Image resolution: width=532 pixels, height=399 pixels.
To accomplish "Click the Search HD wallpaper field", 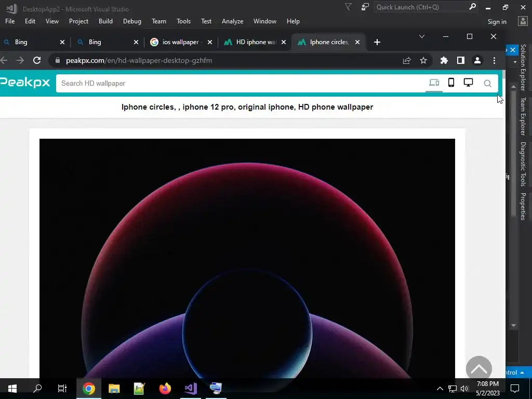I will pos(239,83).
